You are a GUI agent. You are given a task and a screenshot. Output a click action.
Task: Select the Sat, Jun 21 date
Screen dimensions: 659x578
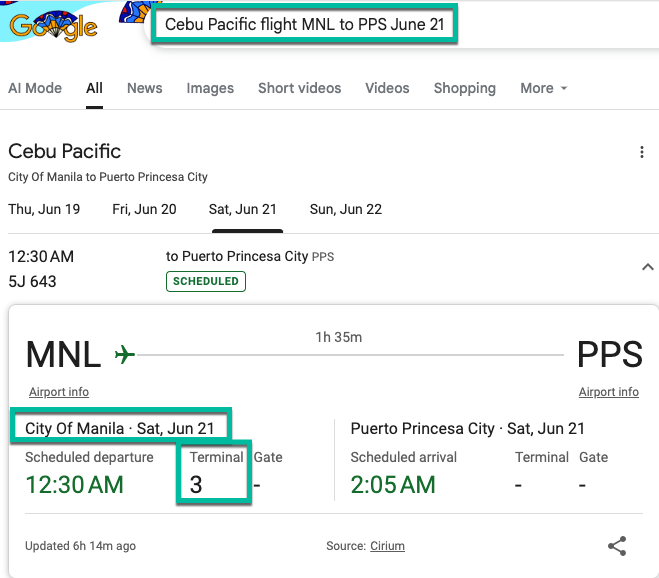(x=243, y=209)
